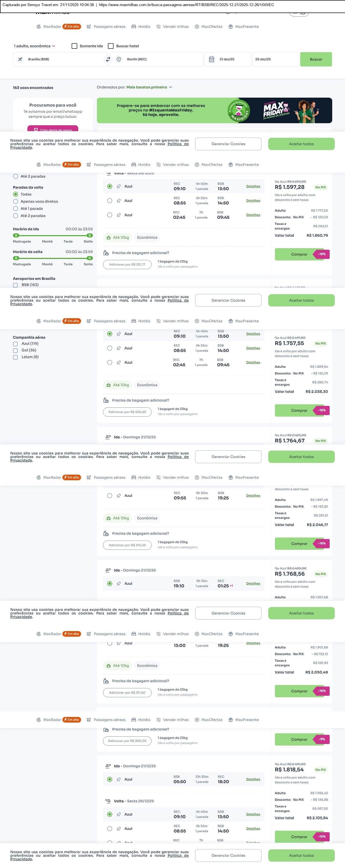Swap origin and destination with arrows icon

108,59
